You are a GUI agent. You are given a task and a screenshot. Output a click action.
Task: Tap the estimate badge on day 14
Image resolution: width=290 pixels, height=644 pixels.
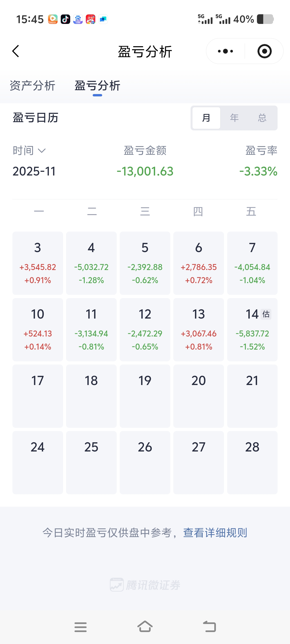[266, 314]
